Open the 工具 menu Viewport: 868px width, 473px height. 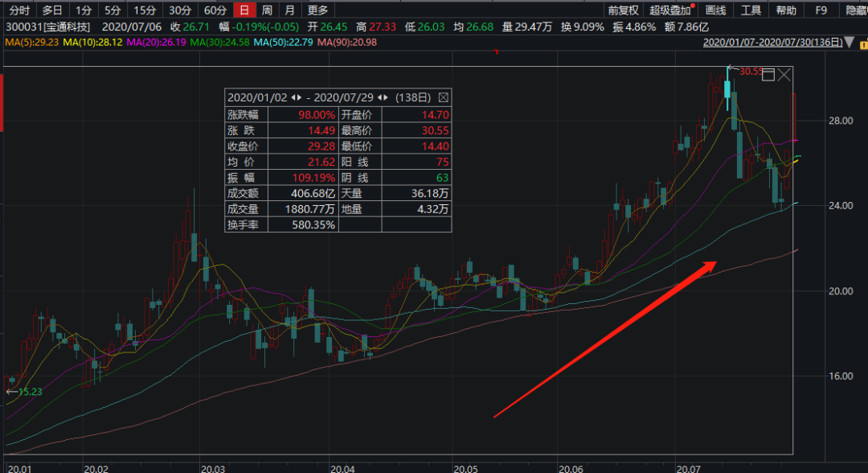pyautogui.click(x=751, y=10)
